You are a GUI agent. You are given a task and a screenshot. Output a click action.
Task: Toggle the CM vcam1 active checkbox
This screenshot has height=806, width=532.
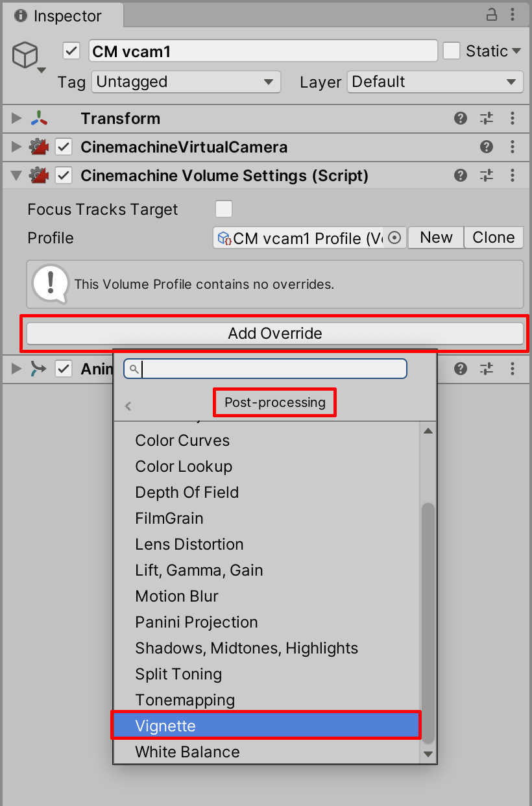coord(71,51)
